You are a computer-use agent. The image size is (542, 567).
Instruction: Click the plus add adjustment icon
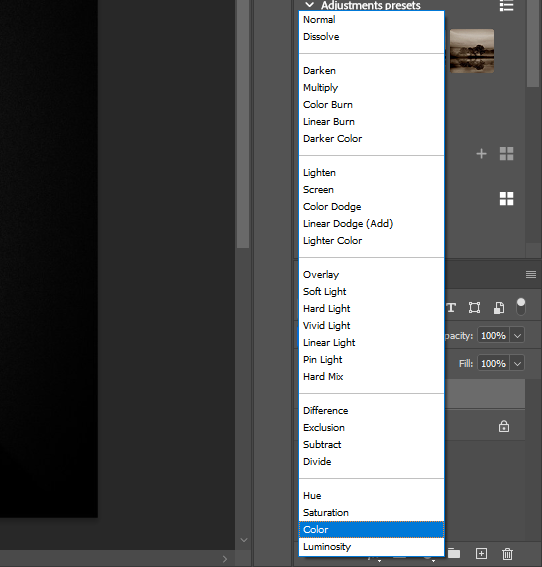pos(481,154)
